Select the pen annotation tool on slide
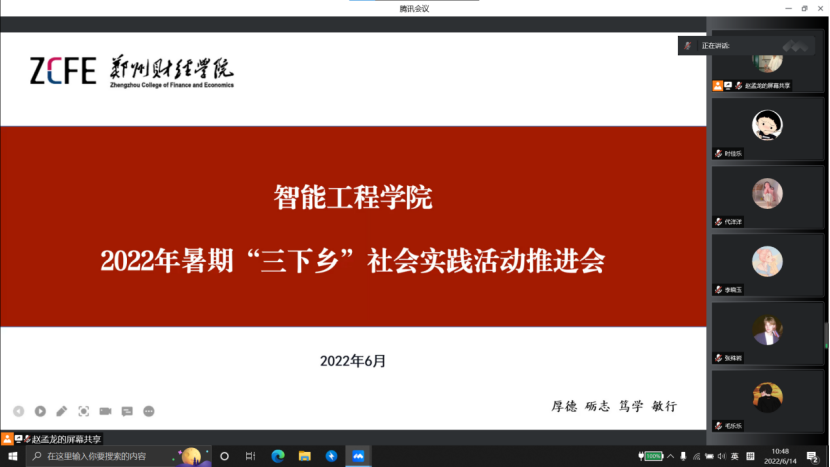Viewport: 830px width, 467px height. (61, 411)
